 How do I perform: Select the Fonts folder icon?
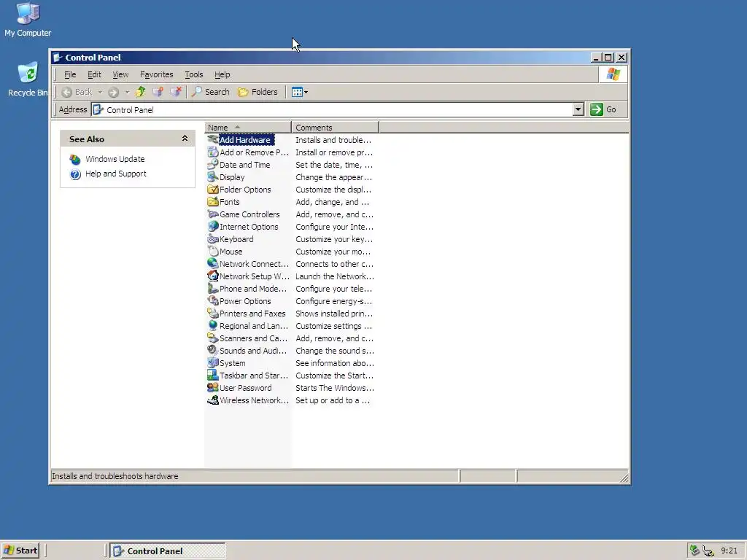coord(213,201)
